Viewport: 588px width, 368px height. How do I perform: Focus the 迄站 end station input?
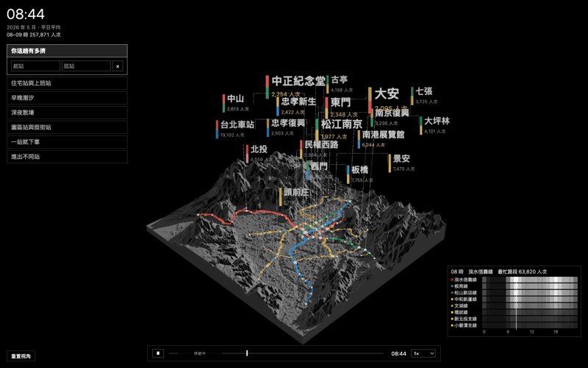(86, 66)
